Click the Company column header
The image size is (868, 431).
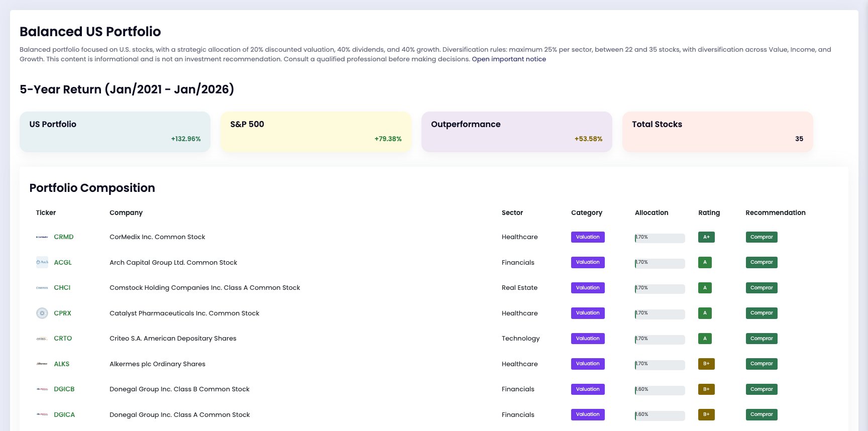click(x=126, y=213)
